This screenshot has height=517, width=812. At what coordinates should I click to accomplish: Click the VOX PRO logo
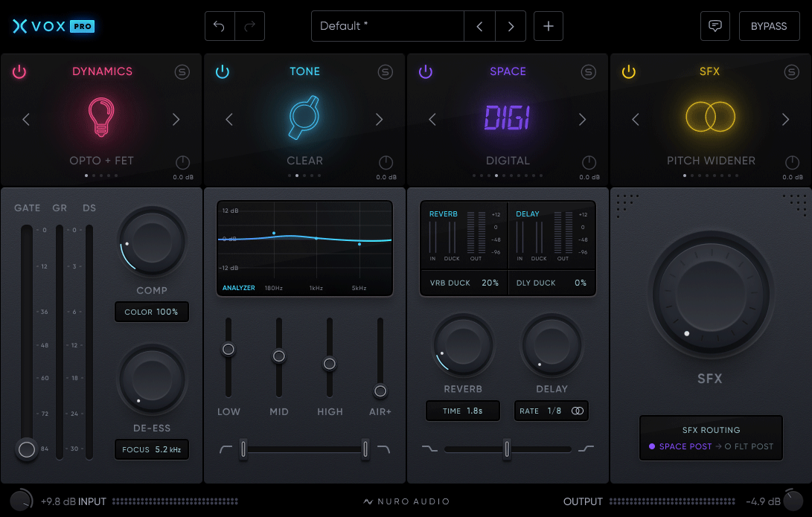[x=54, y=26]
